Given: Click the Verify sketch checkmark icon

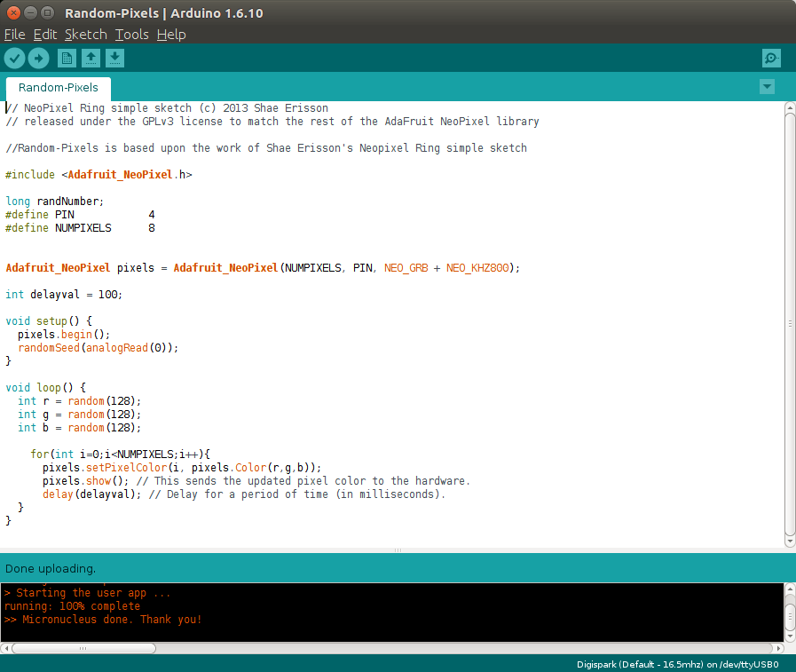Looking at the screenshot, I should tap(15, 59).
